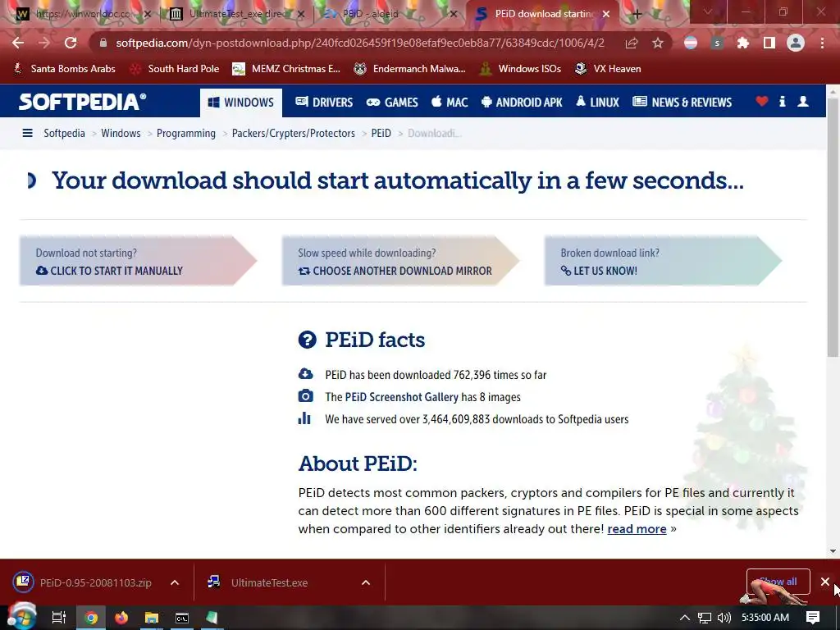Click the address bar URL
Image resolution: width=840 pixels, height=630 pixels.
360,43
